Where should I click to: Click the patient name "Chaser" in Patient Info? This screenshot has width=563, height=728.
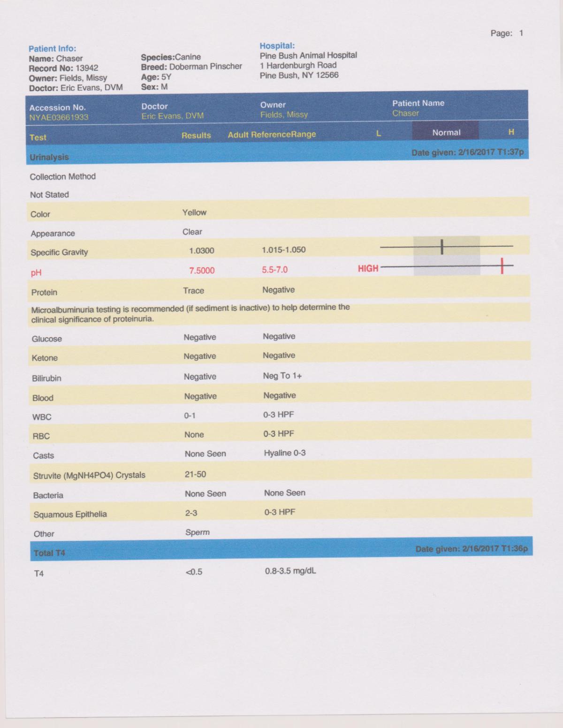tap(69, 59)
